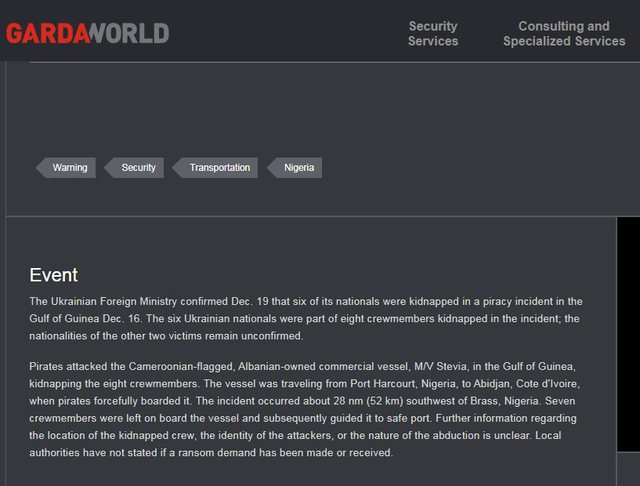Screen dimensions: 640x486
Task: Filter by the Transportation tag
Action: coord(215,168)
